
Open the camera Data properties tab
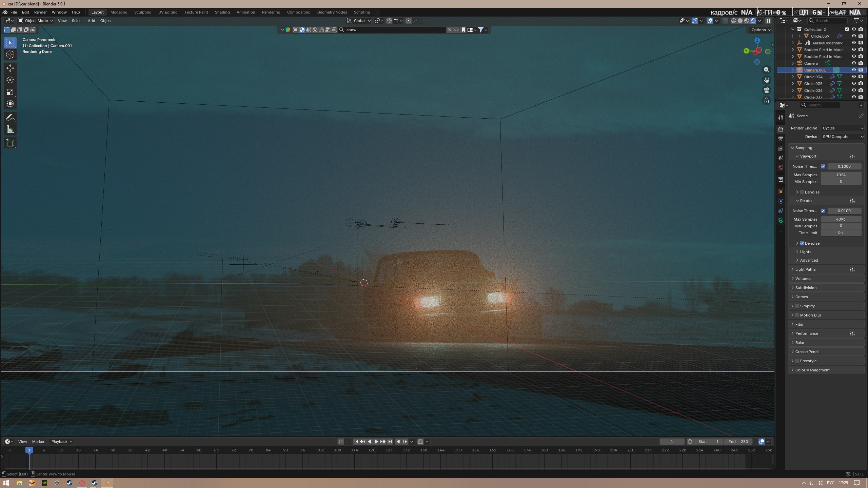tap(781, 220)
